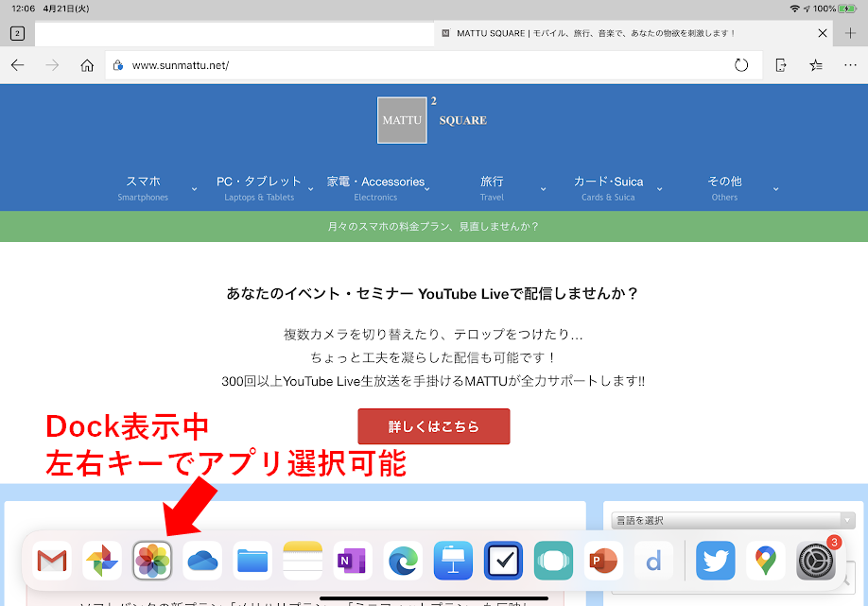Click the green 料金プラン banner link
The width and height of the screenshot is (868, 606).
433,226
